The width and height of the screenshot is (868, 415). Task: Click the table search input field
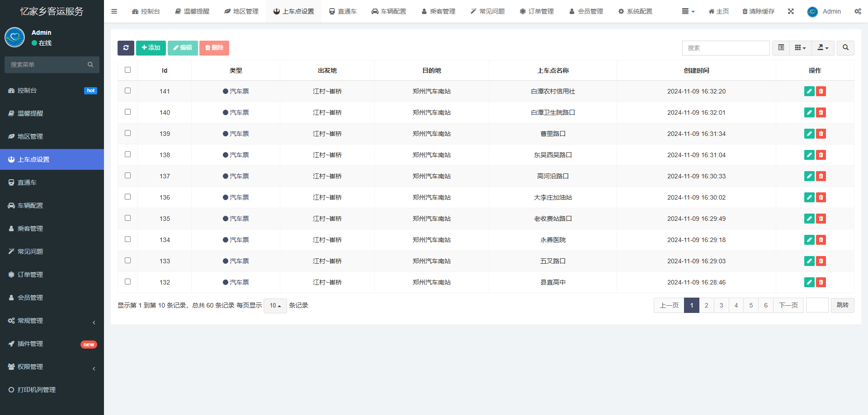[726, 48]
